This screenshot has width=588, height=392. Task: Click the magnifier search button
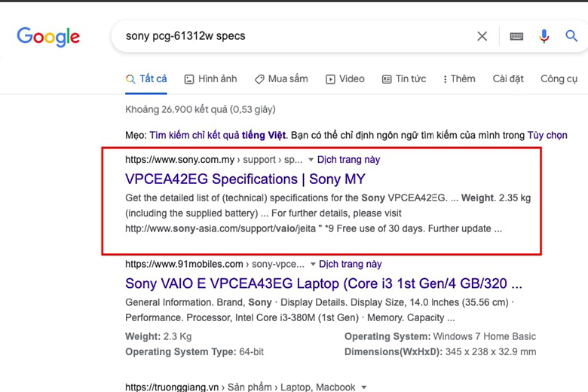tap(571, 36)
